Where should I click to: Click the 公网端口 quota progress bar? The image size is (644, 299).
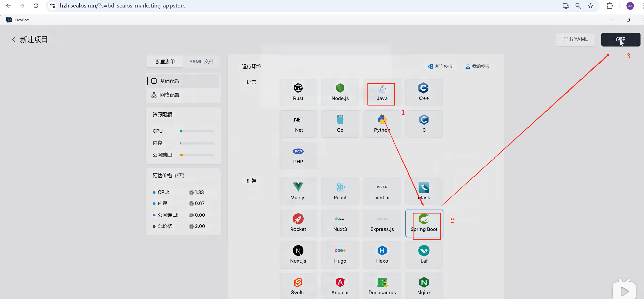197,155
